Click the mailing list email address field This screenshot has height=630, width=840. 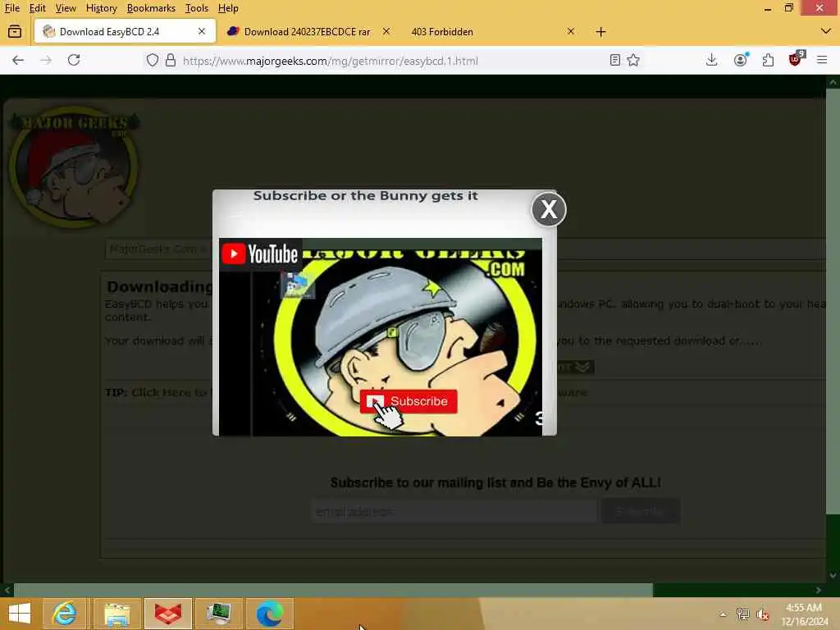click(454, 512)
